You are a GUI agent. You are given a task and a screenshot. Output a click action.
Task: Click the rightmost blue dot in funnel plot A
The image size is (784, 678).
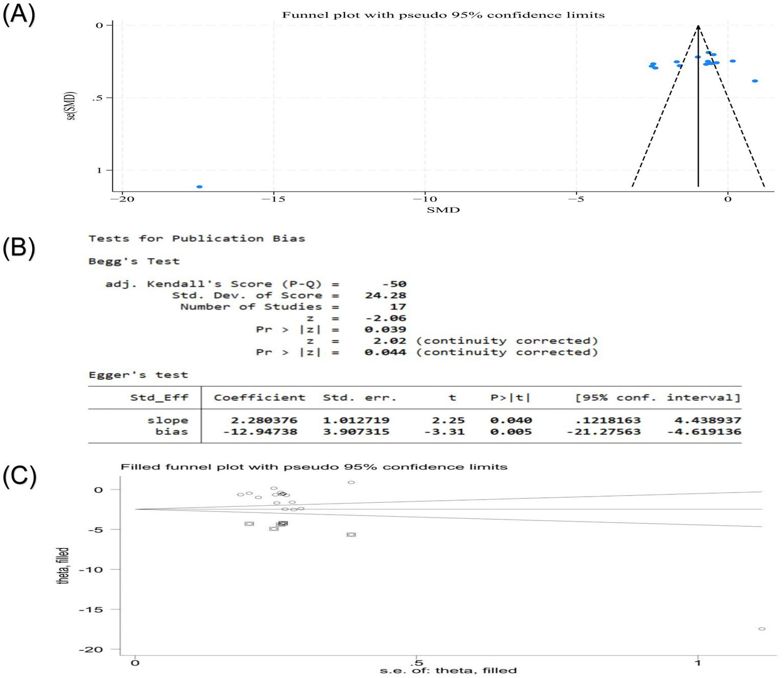755,81
